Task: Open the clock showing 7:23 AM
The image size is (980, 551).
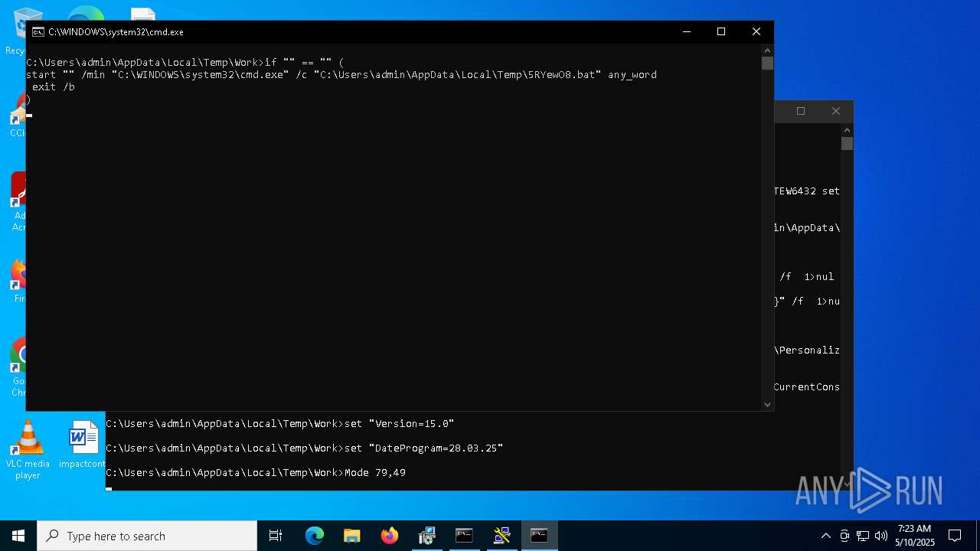Action: (x=914, y=536)
